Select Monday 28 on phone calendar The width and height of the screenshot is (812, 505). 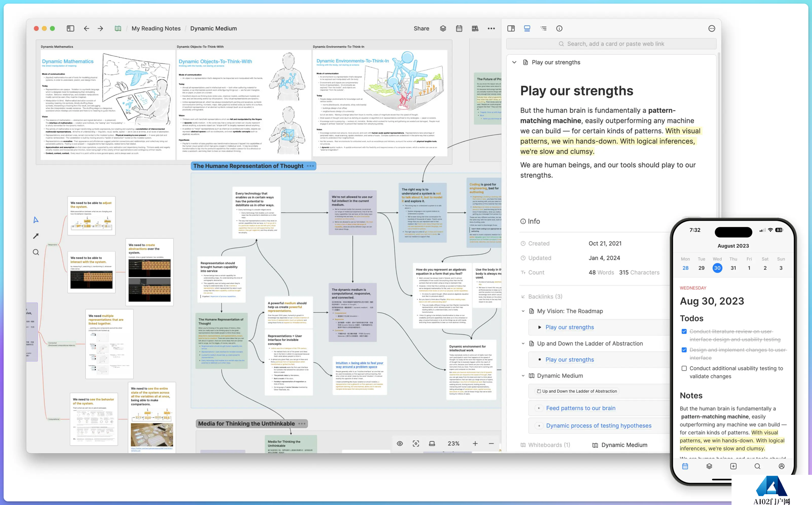click(685, 268)
